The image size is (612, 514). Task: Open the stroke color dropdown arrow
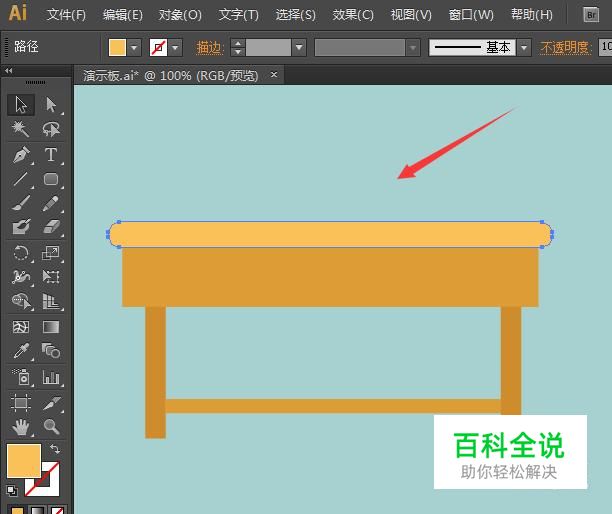[176, 48]
